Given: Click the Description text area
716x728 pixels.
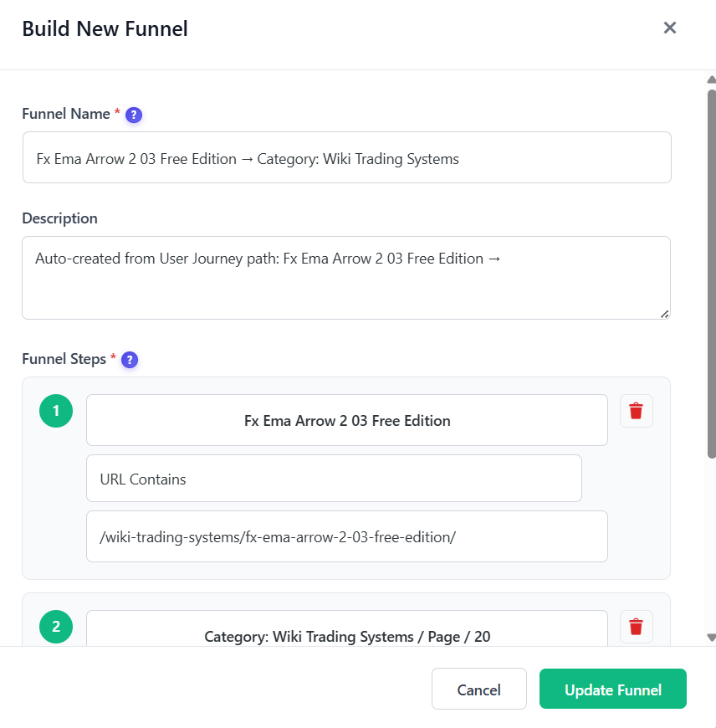Looking at the screenshot, I should 346,276.
